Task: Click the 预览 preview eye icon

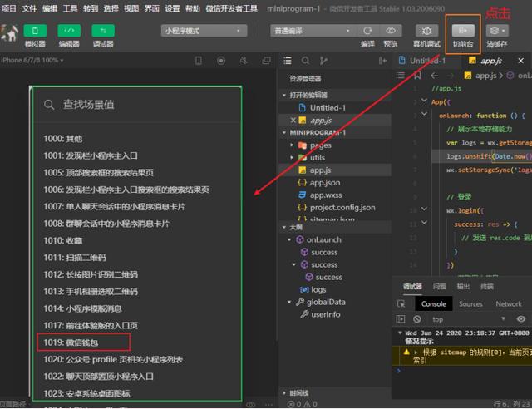Action: point(391,31)
